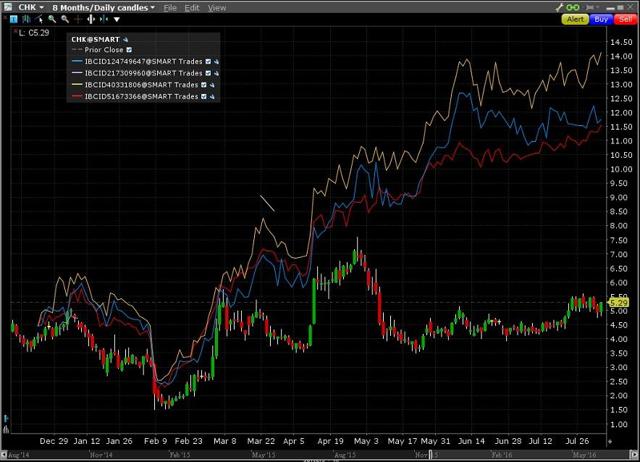The width and height of the screenshot is (640, 462).
Task: Click the white vertical expand arrows icon
Action: 91,19
